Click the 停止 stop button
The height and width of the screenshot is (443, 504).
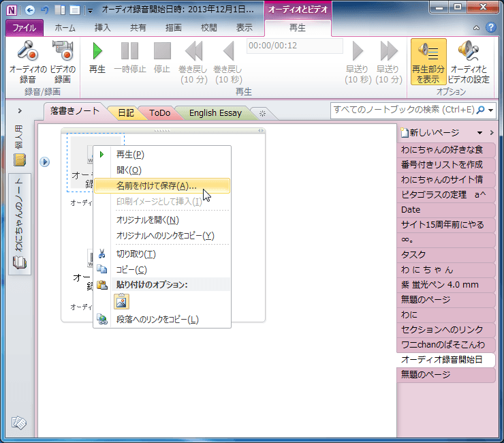(x=162, y=57)
